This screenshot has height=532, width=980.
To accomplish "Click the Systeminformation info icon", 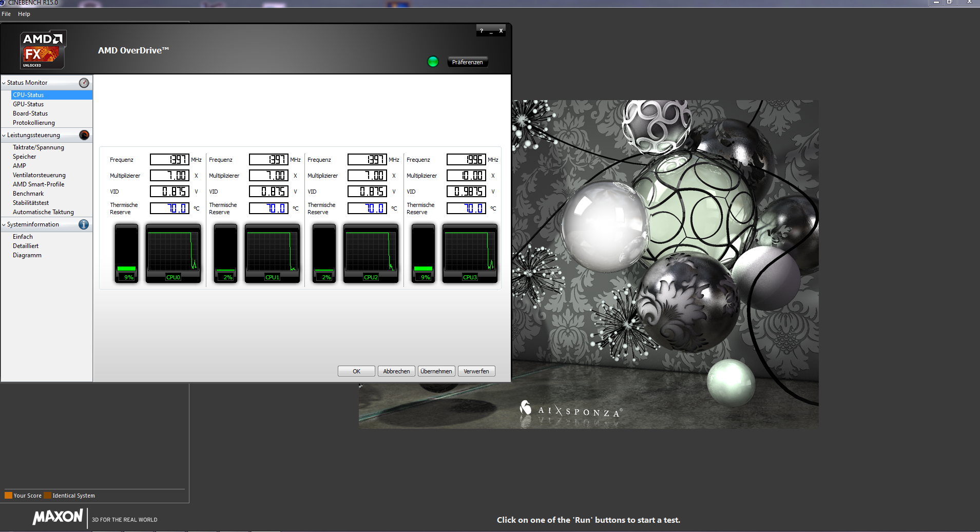I will pyautogui.click(x=84, y=224).
